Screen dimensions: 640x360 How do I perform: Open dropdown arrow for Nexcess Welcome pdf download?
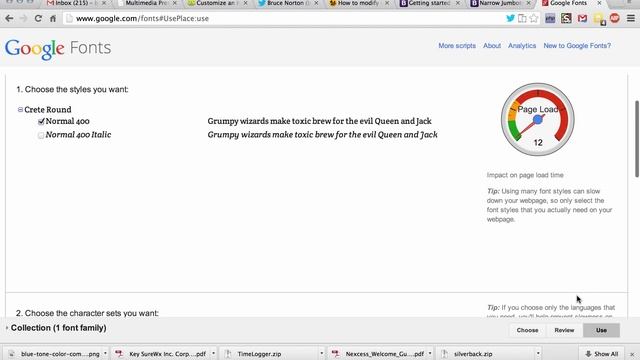coord(430,353)
